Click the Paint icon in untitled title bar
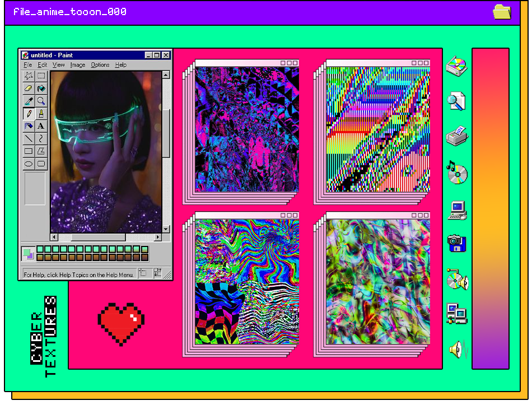 [25, 55]
